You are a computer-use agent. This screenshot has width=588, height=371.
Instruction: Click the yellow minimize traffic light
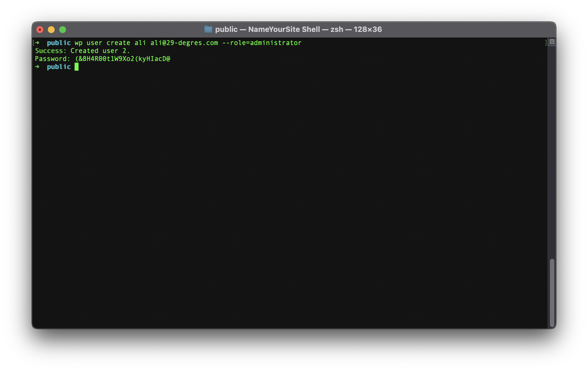pyautogui.click(x=51, y=29)
